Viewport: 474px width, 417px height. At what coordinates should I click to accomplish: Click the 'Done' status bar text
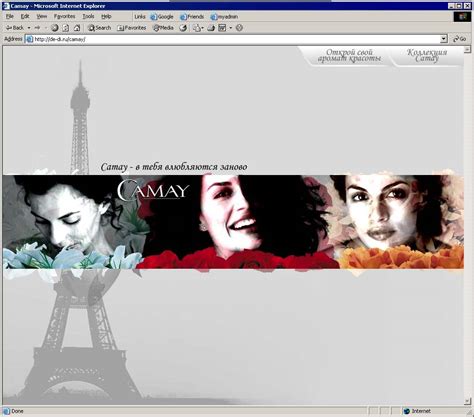pos(17,411)
